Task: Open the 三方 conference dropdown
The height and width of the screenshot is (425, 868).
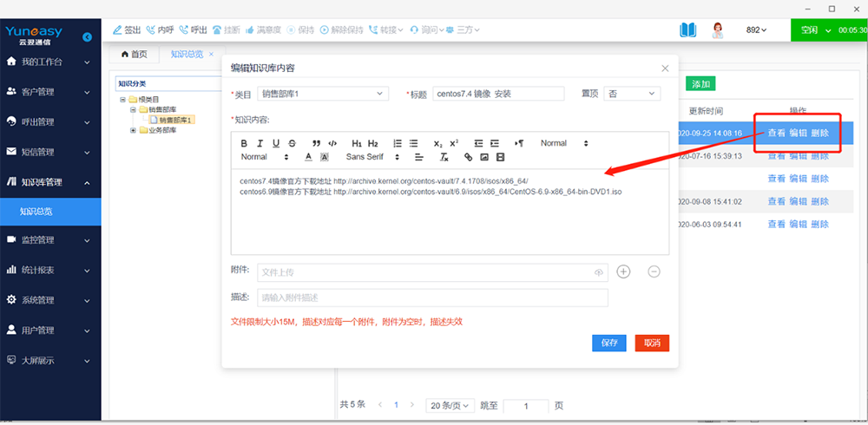Action: point(463,29)
